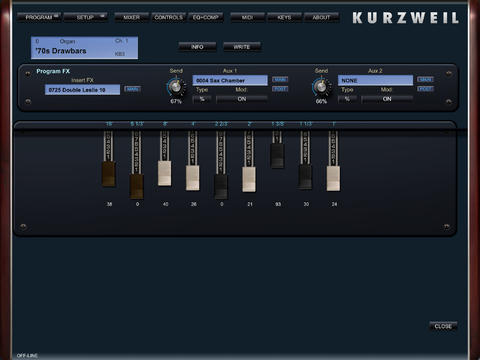The height and width of the screenshot is (360, 480).
Task: Open the PROGRAM menu
Action: pyautogui.click(x=39, y=17)
